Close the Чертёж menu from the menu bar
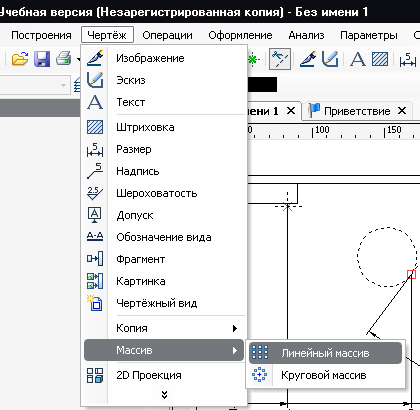This screenshot has height=410, width=420. (107, 35)
